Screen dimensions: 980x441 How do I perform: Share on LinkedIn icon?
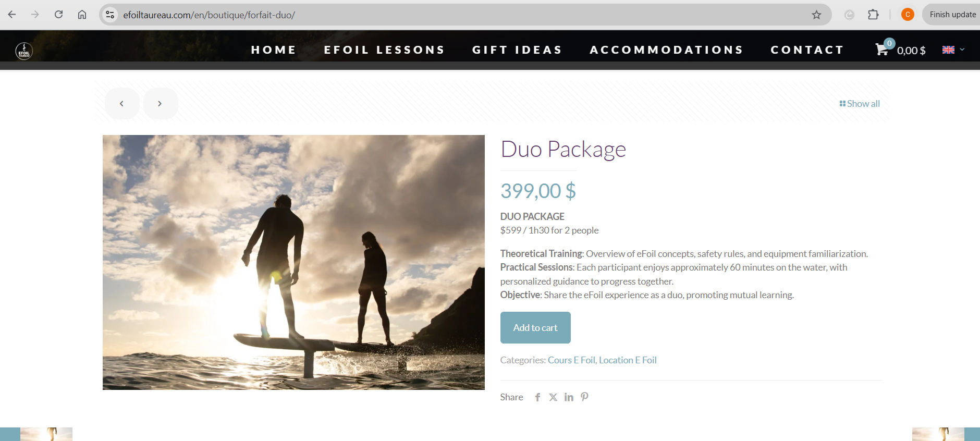point(569,397)
